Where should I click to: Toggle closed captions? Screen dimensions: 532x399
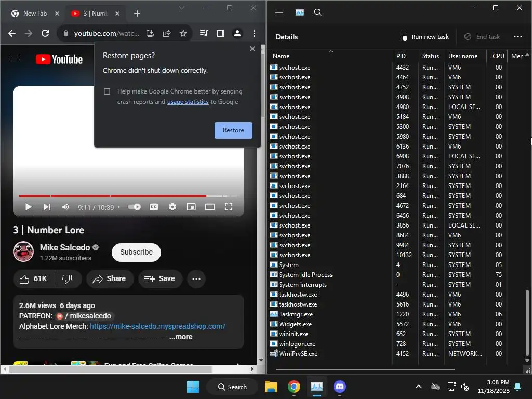(x=154, y=207)
